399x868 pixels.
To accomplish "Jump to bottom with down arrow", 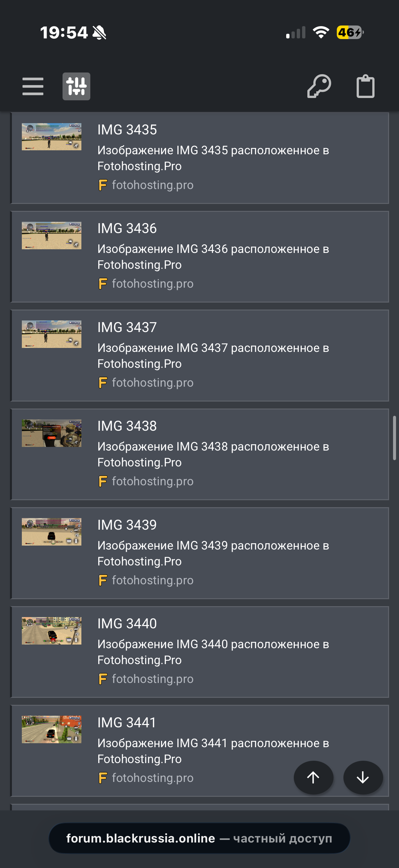I will (x=363, y=777).
